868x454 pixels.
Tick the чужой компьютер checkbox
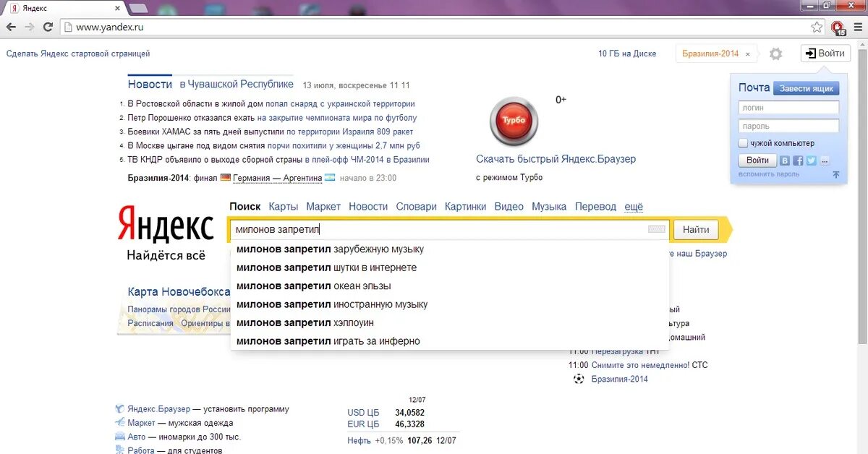click(743, 143)
